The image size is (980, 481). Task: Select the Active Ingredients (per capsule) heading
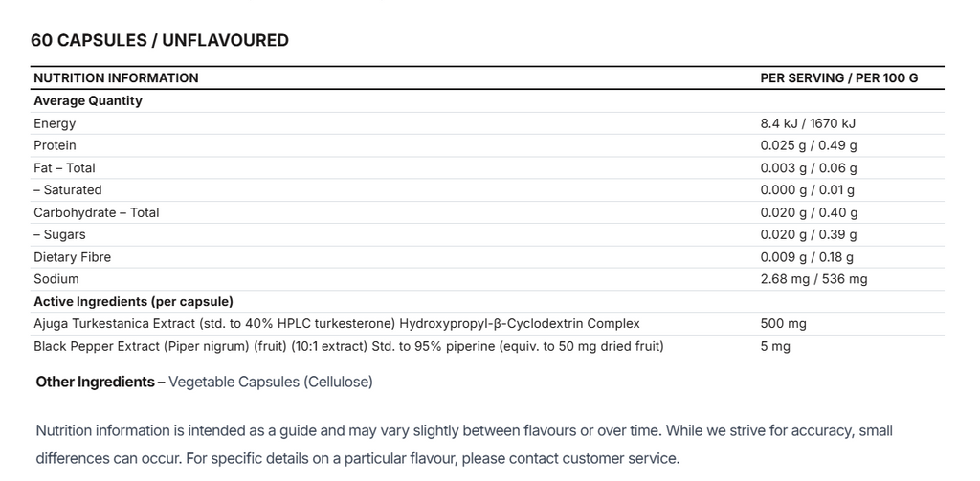tap(133, 301)
